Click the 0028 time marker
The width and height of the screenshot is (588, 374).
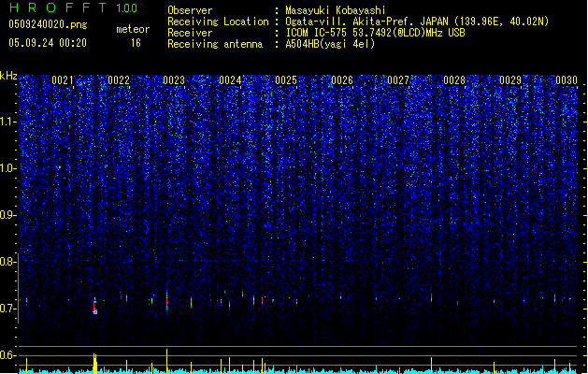[x=454, y=80]
